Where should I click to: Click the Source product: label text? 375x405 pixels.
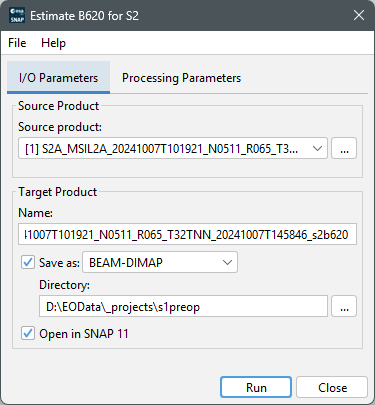pyautogui.click(x=60, y=127)
